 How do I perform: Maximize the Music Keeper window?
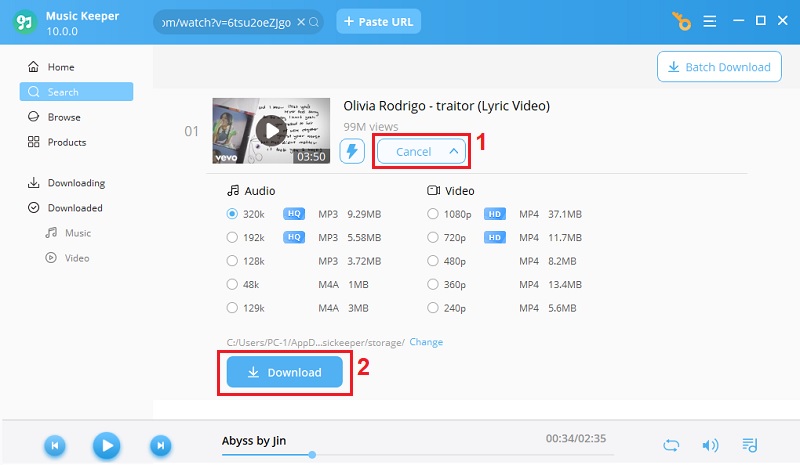[x=761, y=20]
